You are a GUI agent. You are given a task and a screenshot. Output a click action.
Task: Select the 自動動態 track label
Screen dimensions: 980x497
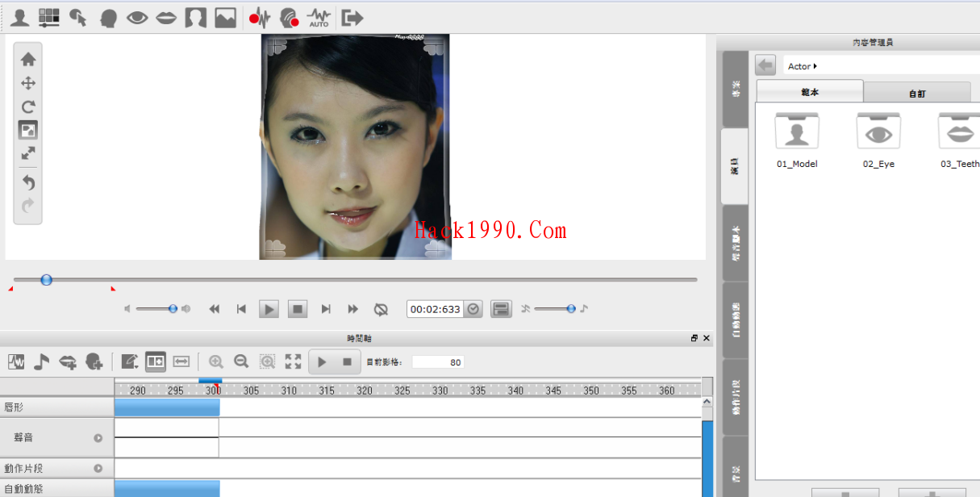23,489
